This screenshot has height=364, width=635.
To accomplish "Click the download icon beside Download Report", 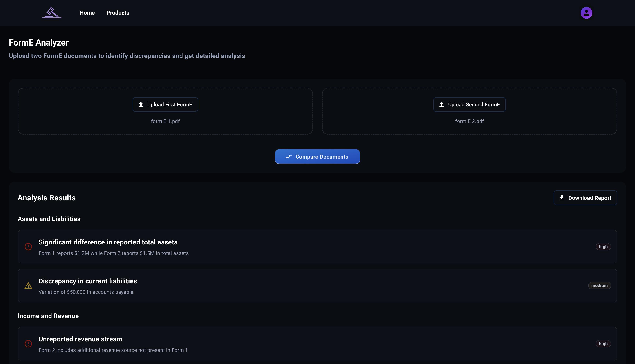I will tap(562, 198).
